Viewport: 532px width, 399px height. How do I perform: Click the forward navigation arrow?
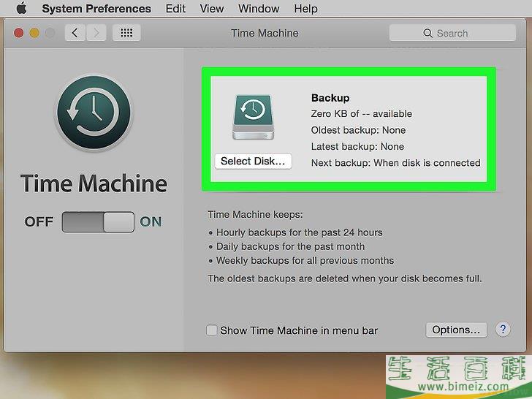click(x=96, y=33)
